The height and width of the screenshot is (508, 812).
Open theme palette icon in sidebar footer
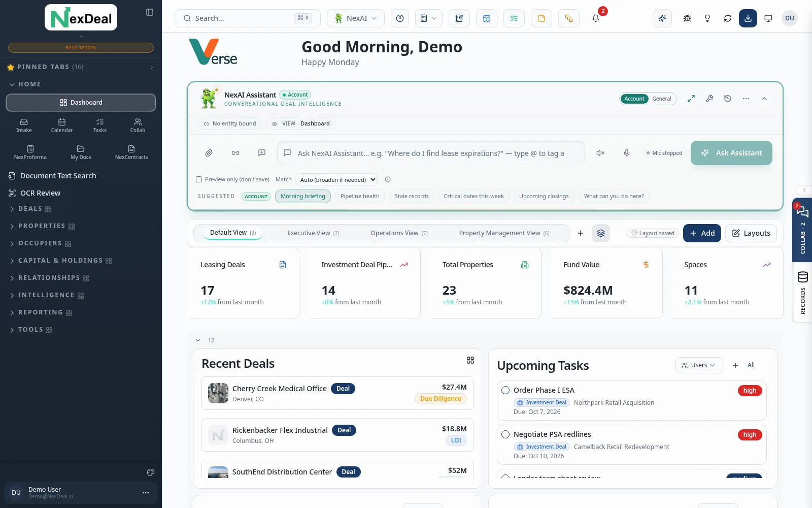point(151,472)
